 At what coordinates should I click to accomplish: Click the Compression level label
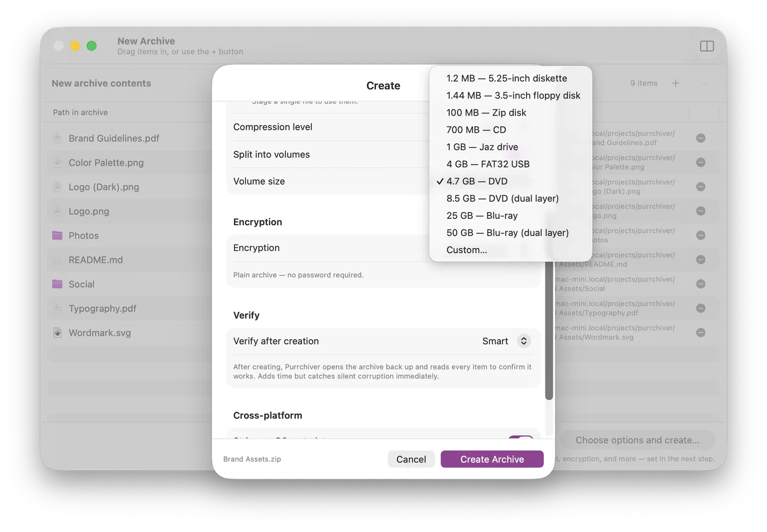[273, 127]
